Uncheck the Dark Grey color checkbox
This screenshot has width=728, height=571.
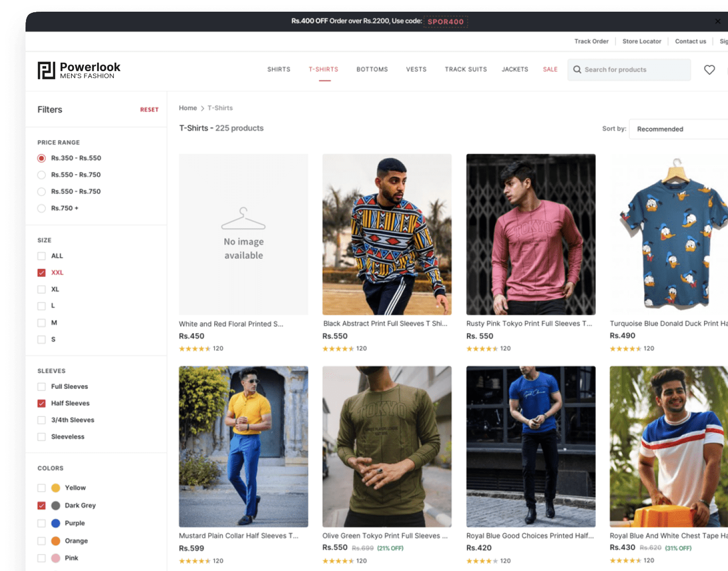tap(41, 506)
